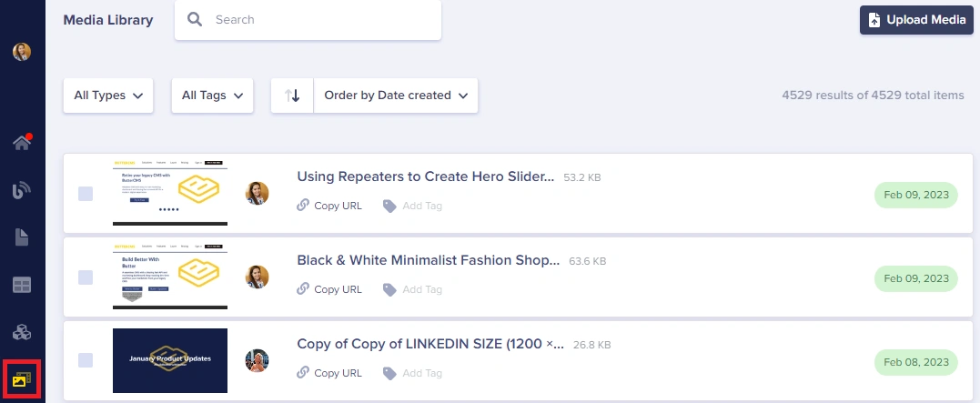The width and height of the screenshot is (980, 403).
Task: Click the Media Library sidebar icon
Action: [22, 378]
